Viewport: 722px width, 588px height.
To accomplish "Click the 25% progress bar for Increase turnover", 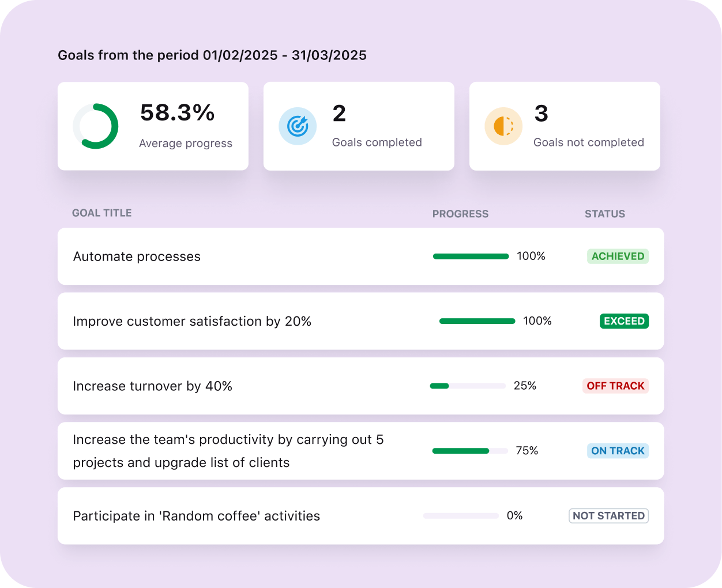I will pyautogui.click(x=468, y=386).
